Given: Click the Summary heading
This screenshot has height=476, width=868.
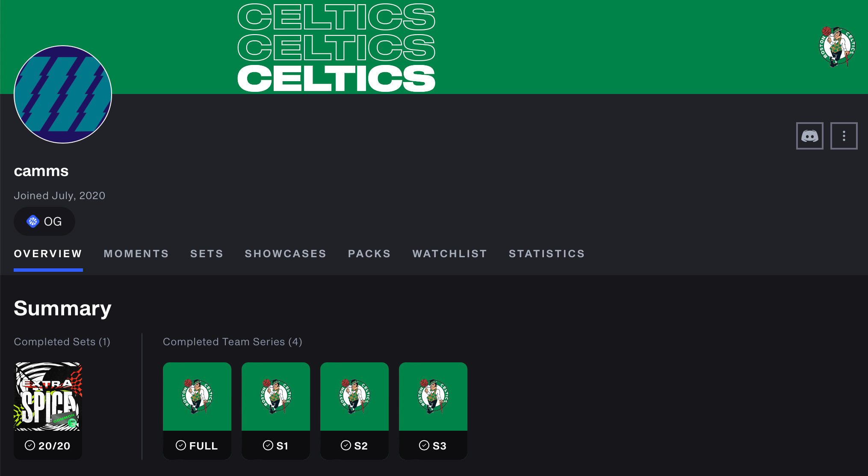Looking at the screenshot, I should pyautogui.click(x=62, y=309).
